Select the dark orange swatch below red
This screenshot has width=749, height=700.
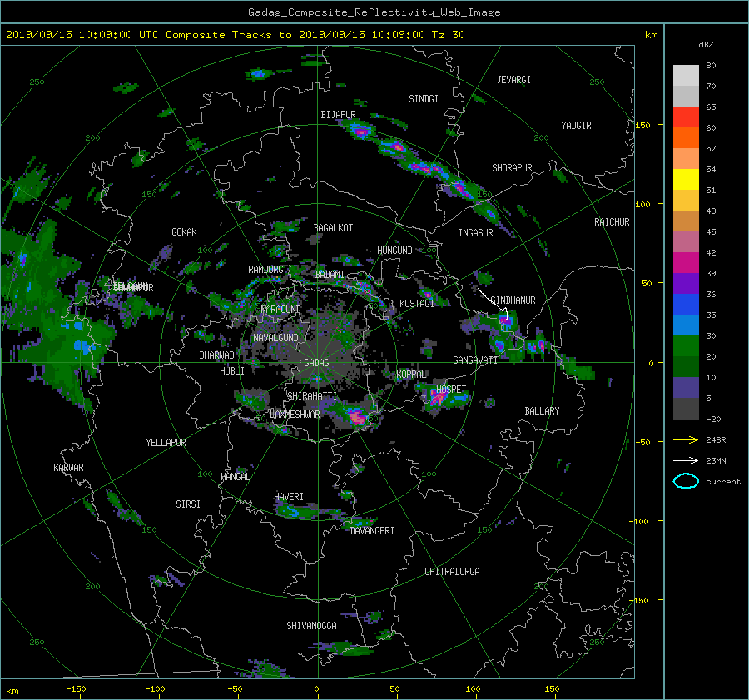pos(686,137)
